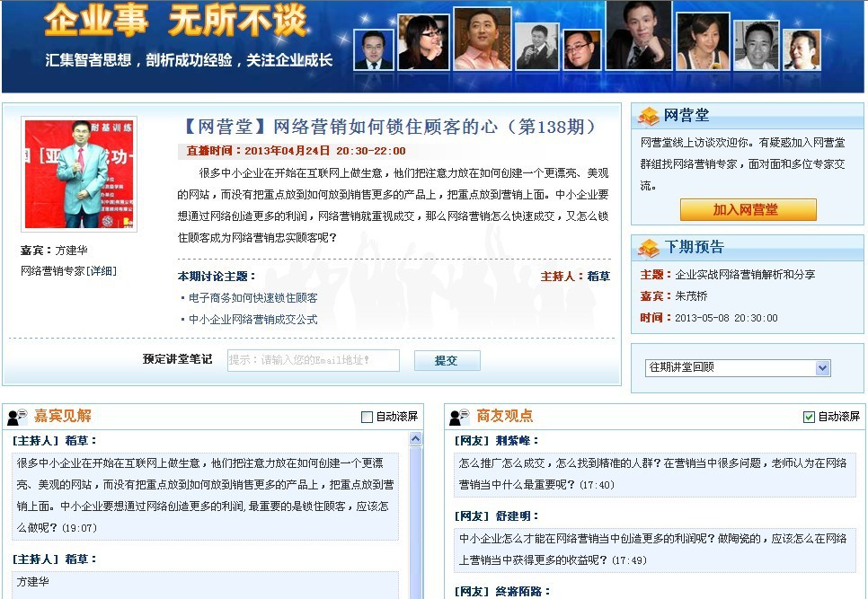Click the 提交 button
This screenshot has height=599, width=868.
click(x=447, y=360)
